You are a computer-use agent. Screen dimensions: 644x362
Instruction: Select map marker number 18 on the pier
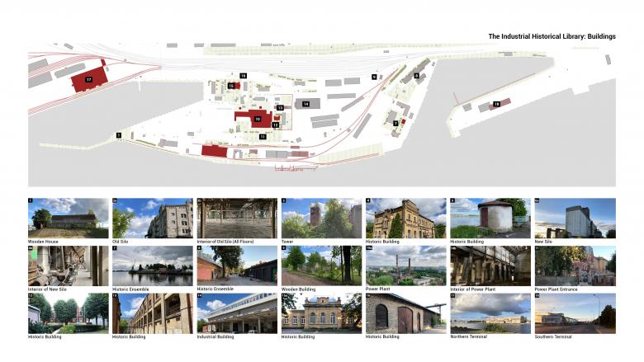pos(496,104)
